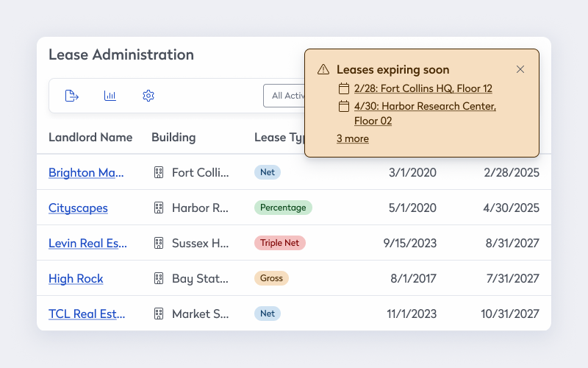
Task: Click the Triple Net lease type badge
Action: [x=280, y=243]
